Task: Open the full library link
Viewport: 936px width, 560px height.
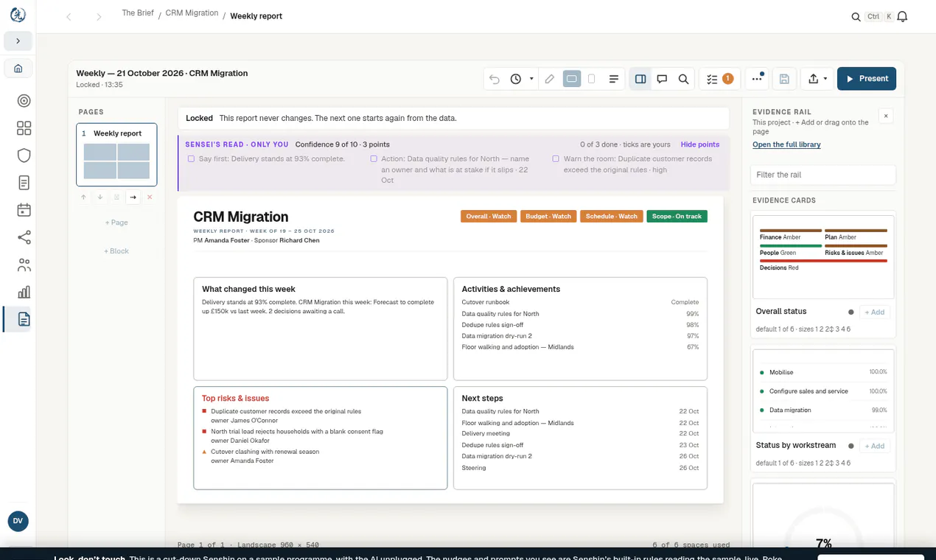Action: point(786,144)
